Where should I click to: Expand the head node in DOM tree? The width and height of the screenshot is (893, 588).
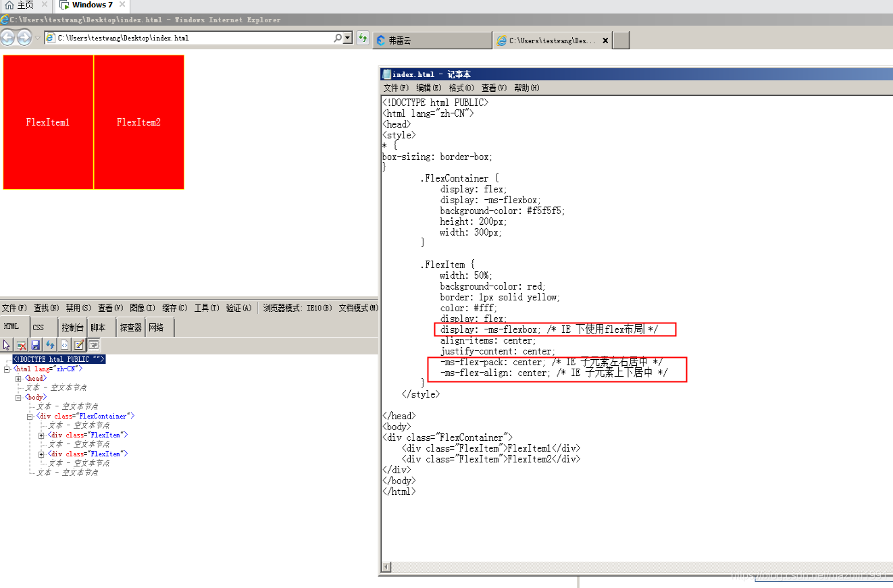point(18,378)
